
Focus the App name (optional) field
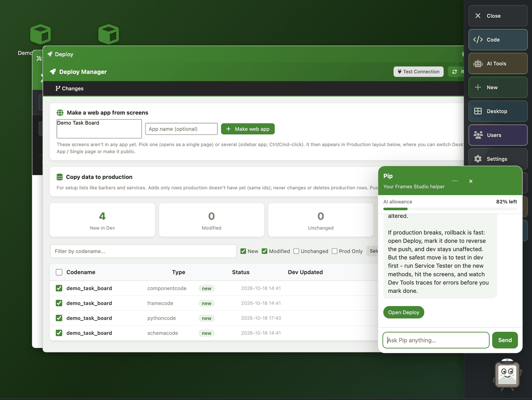click(x=181, y=129)
